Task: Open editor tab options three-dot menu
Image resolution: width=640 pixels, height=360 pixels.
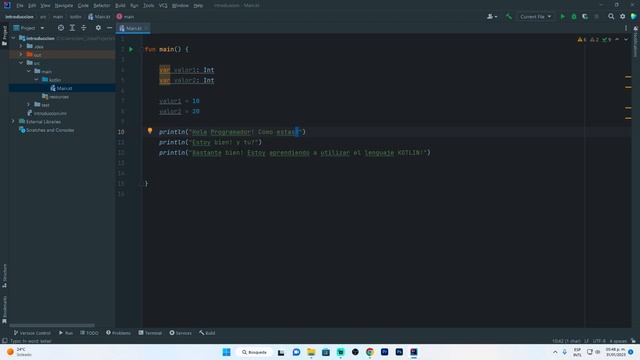Action: coord(626,28)
